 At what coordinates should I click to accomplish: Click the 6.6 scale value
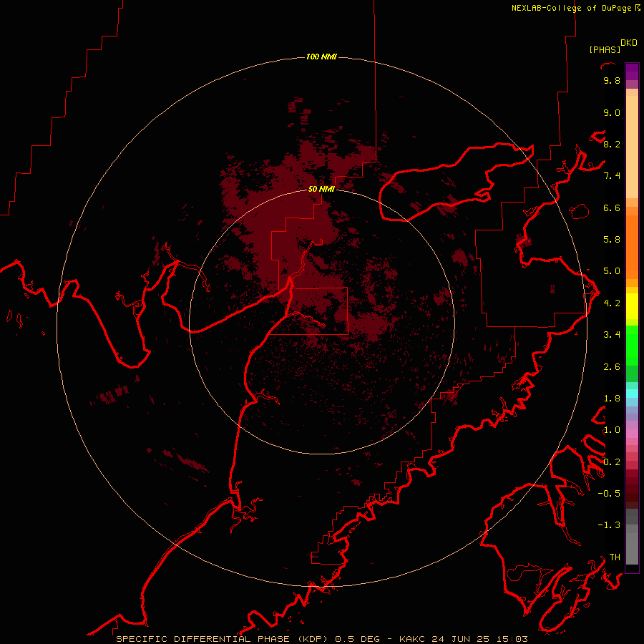click(612, 208)
